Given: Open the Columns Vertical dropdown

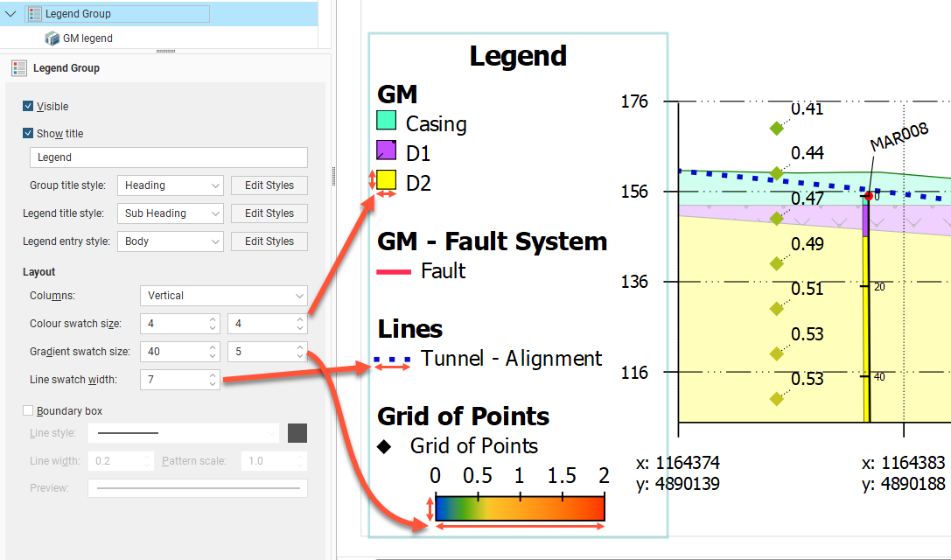Looking at the screenshot, I should click(x=223, y=296).
